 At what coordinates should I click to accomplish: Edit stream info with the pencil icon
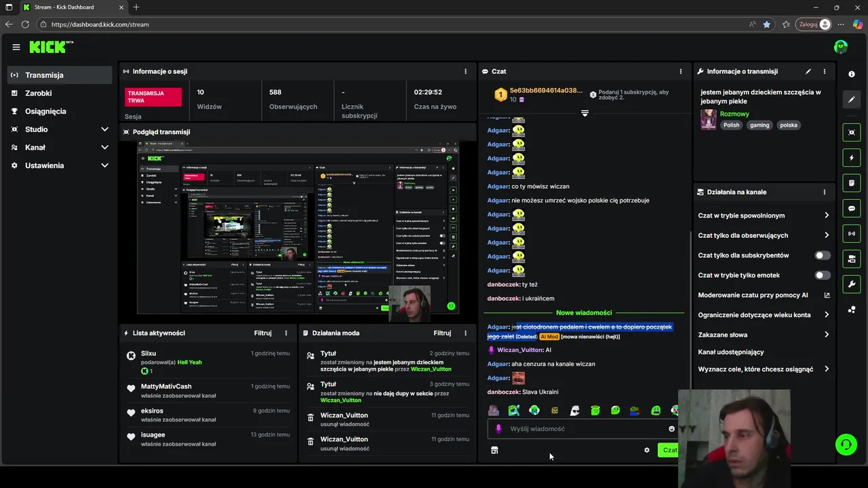point(808,71)
